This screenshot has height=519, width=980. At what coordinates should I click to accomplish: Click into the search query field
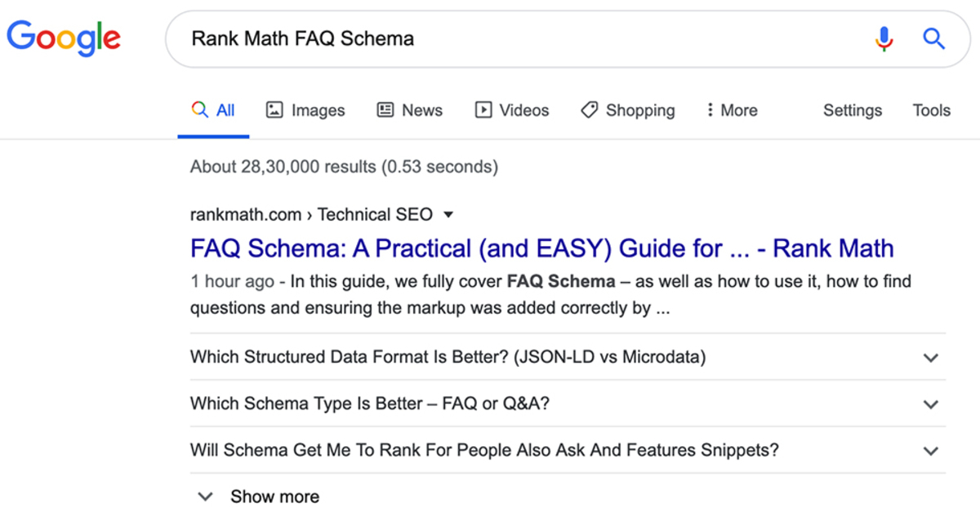pyautogui.click(x=523, y=38)
